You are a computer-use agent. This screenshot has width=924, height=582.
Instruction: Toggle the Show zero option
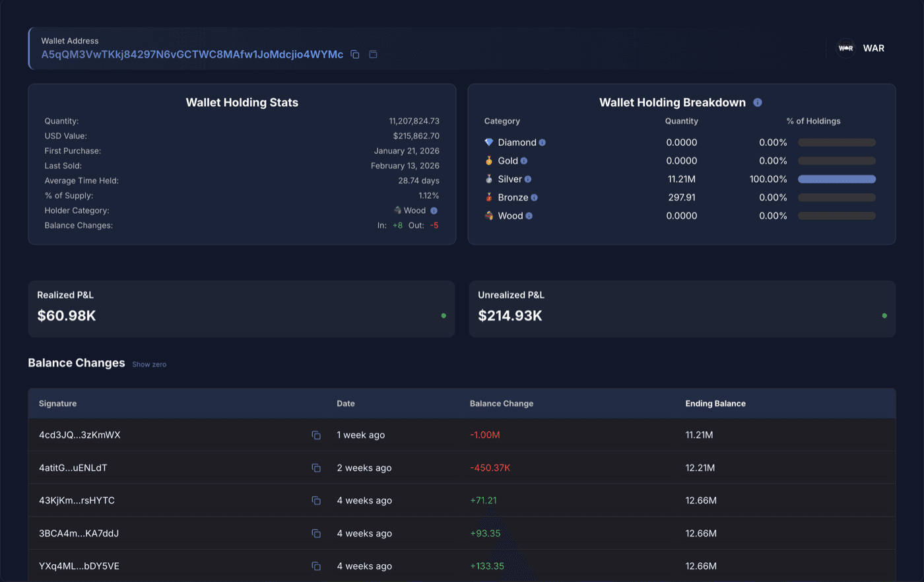click(x=149, y=364)
